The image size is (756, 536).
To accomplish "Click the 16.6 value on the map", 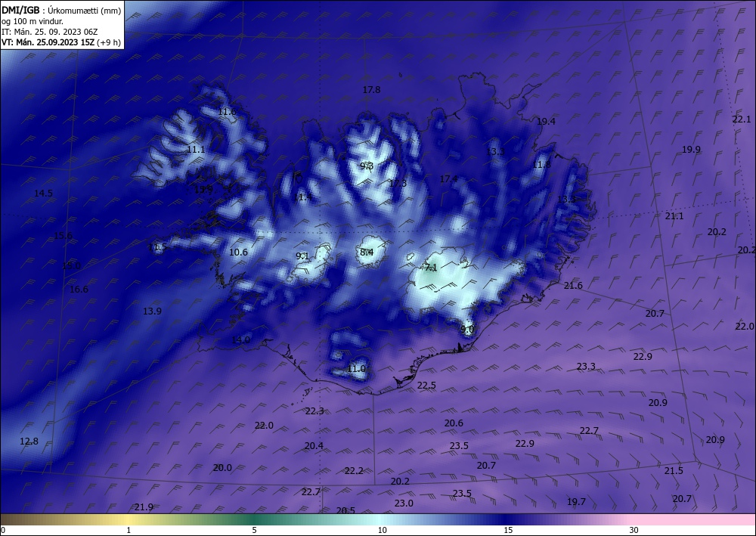I will point(79,290).
